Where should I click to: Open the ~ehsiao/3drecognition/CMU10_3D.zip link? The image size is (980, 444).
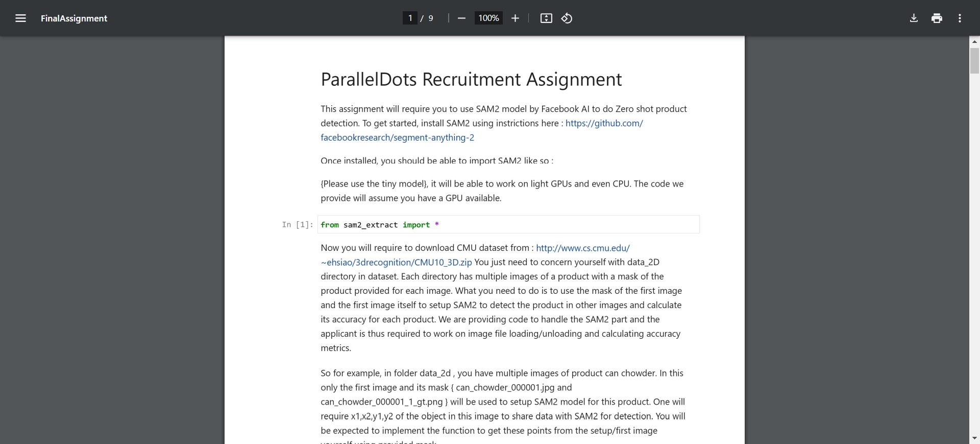[396, 262]
